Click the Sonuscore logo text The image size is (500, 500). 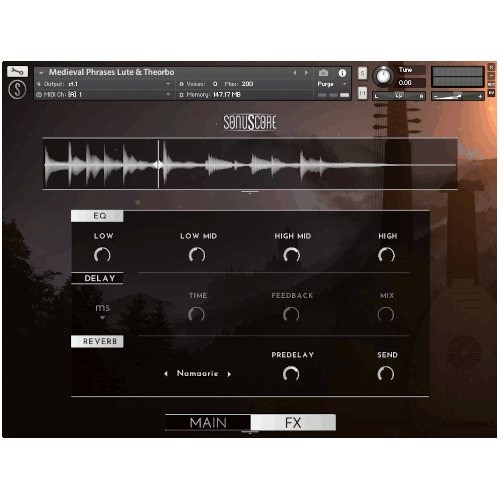[x=250, y=123]
